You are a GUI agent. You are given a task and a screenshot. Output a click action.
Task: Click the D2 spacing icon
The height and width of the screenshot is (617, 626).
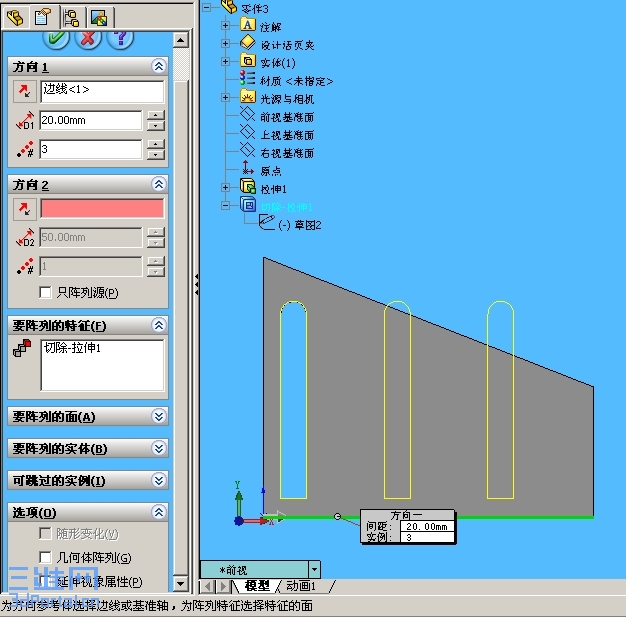click(25, 238)
